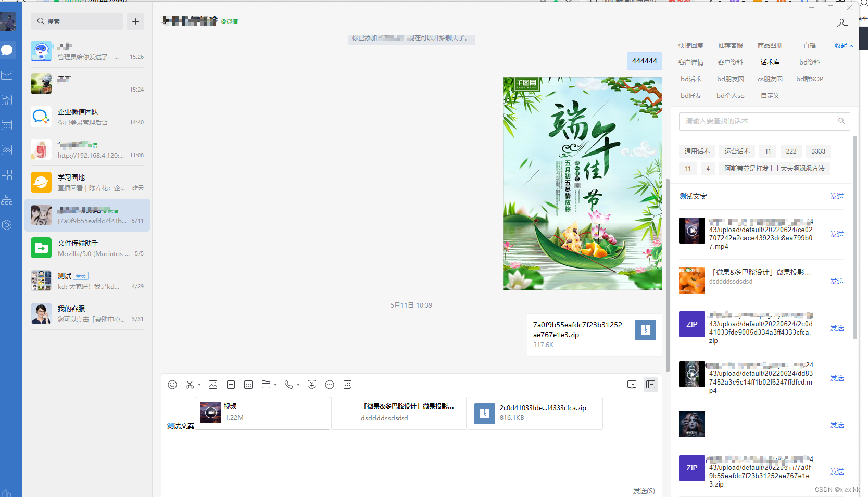Click 发送(S) button
This screenshot has height=497, width=868.
[x=644, y=491]
